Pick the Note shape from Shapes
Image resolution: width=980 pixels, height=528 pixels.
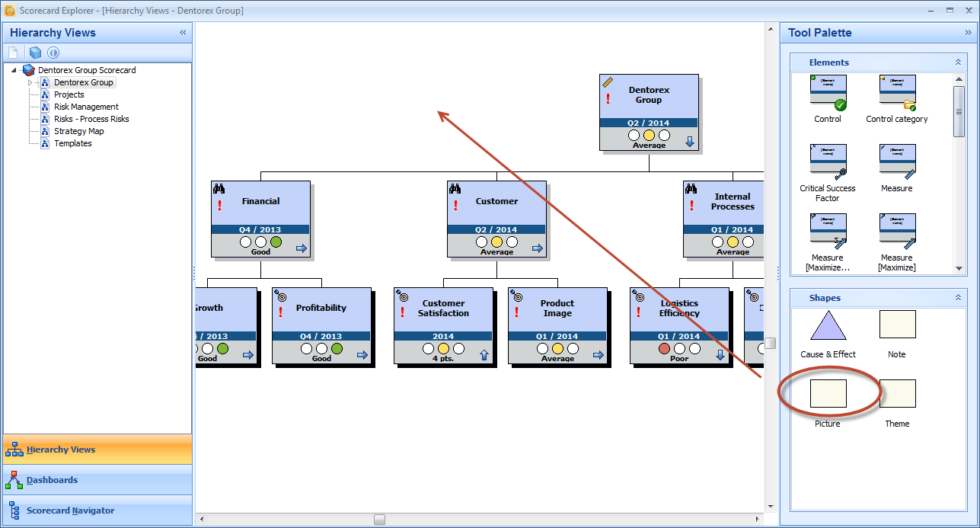tap(897, 325)
